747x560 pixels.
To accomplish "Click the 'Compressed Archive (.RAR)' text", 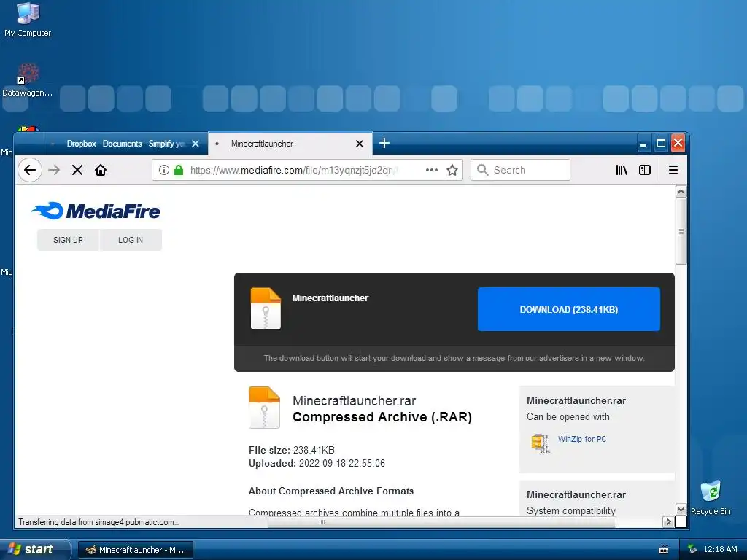I will coord(382,416).
